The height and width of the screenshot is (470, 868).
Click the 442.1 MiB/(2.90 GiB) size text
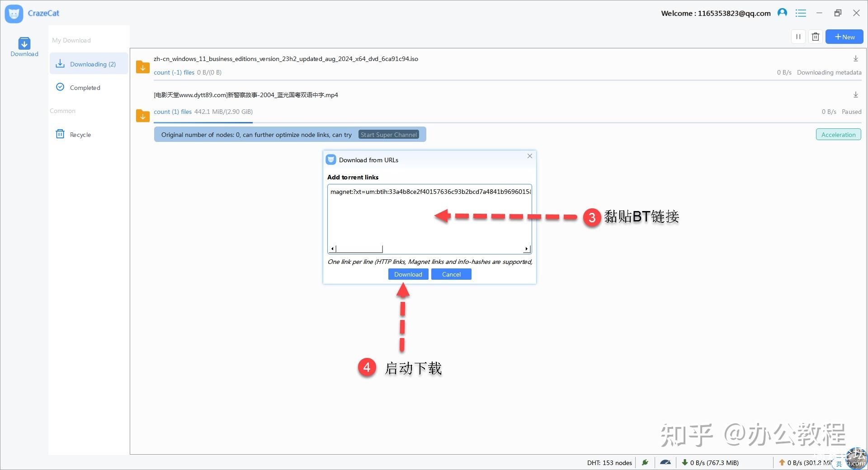(x=223, y=112)
